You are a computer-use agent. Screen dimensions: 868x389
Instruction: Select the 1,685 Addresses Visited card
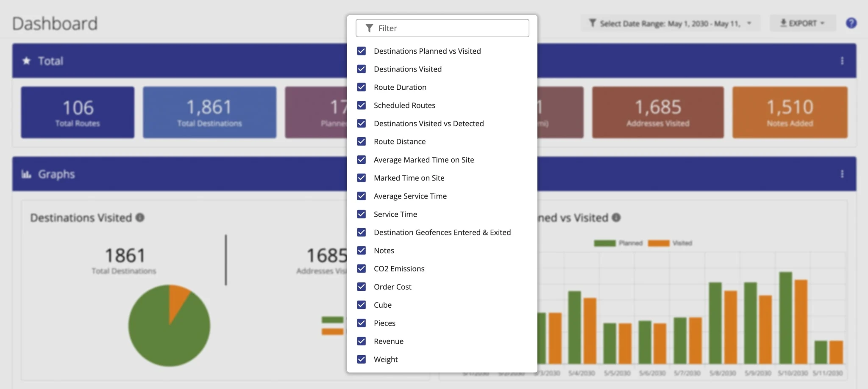click(x=658, y=112)
